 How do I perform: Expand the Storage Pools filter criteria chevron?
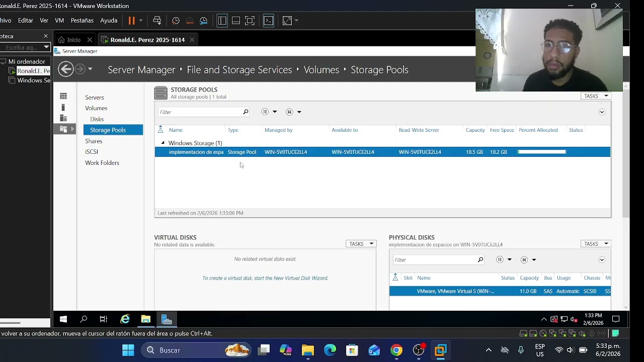pyautogui.click(x=602, y=112)
